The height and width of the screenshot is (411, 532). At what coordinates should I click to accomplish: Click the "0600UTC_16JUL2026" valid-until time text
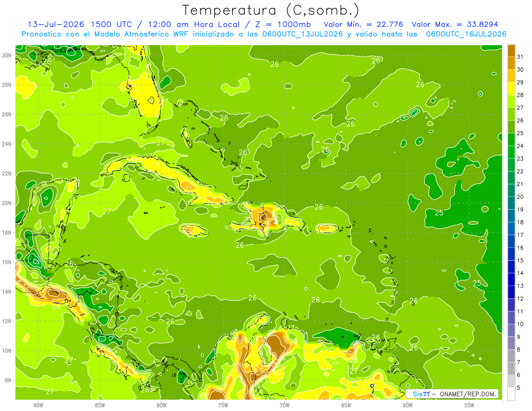[x=466, y=34]
